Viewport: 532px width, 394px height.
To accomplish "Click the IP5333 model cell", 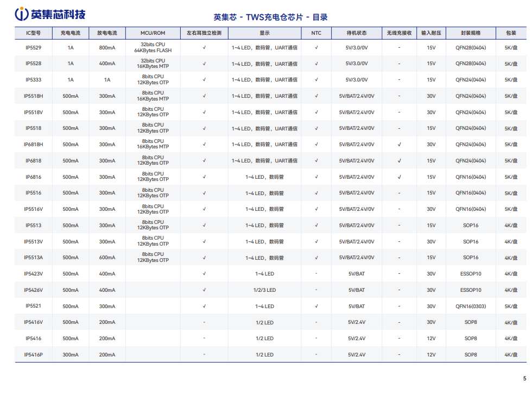I will 33,80.
